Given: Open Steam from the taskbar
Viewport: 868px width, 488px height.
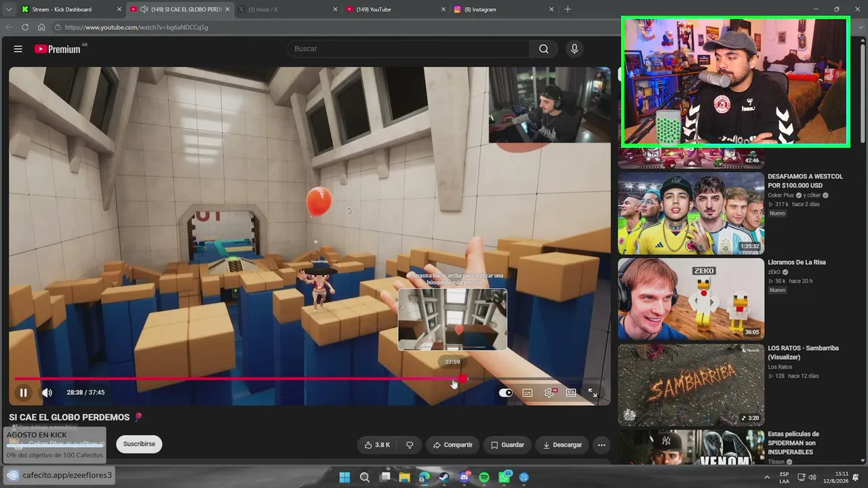Looking at the screenshot, I should click(x=444, y=477).
